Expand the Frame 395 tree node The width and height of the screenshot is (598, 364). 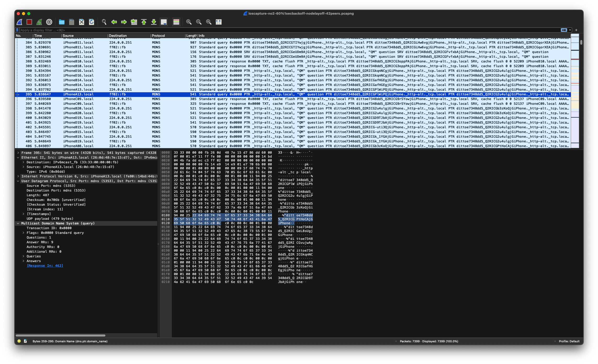18,153
